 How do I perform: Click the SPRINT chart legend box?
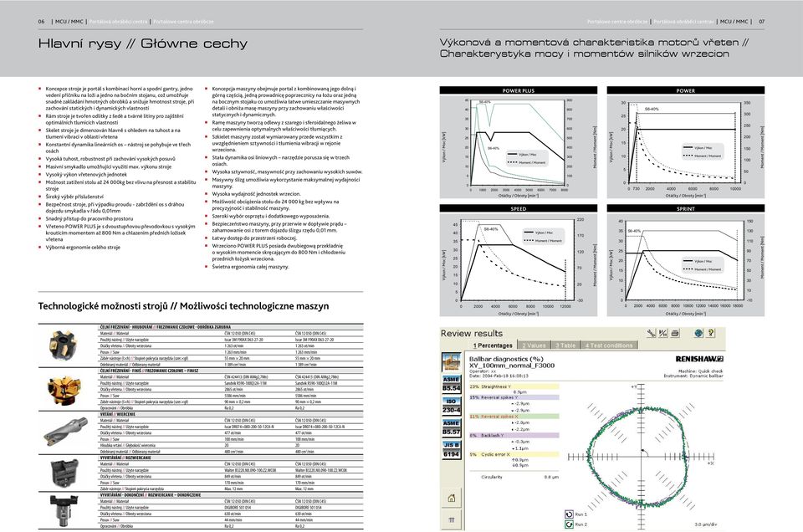tap(703, 264)
